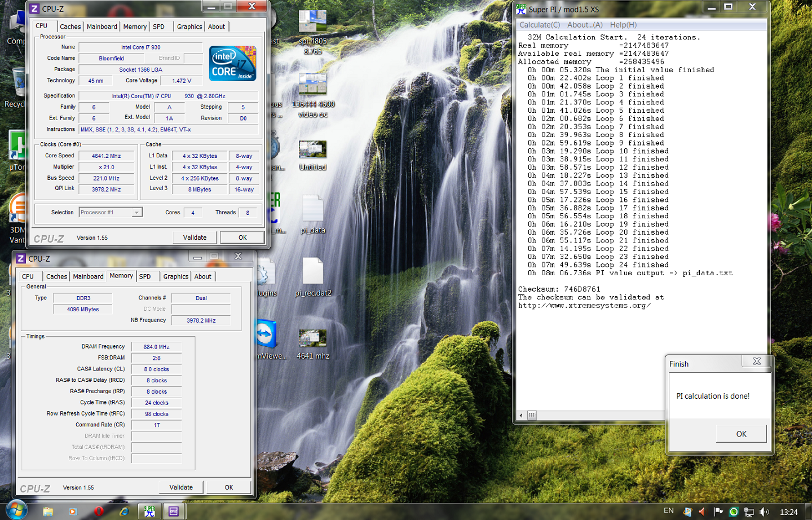Open Windows Explorer from the taskbar
Viewport: 812px width, 520px height.
pos(48,512)
